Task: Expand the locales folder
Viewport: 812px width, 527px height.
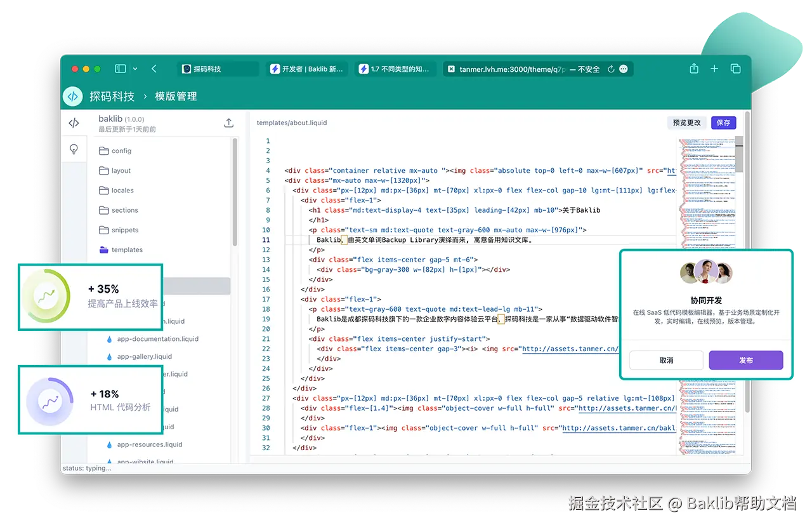Action: click(117, 190)
